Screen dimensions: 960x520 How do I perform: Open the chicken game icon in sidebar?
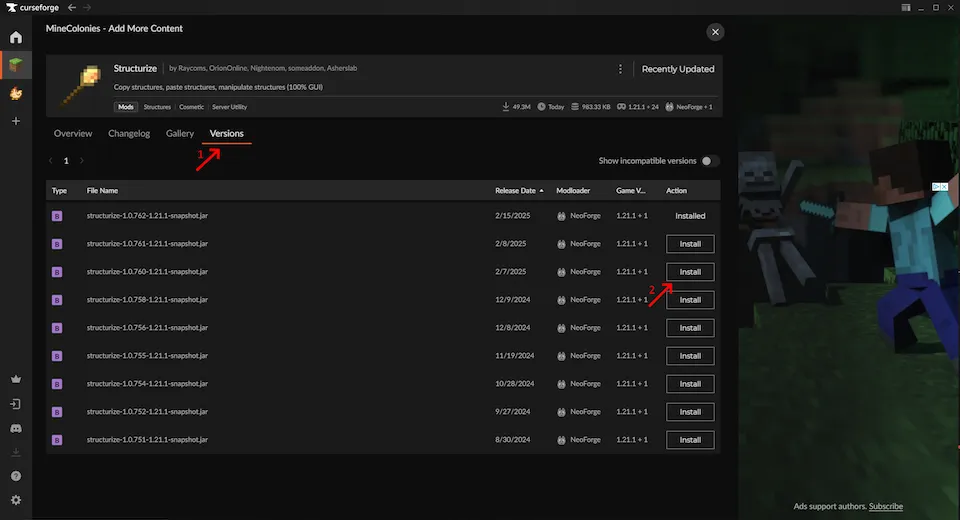tap(16, 93)
